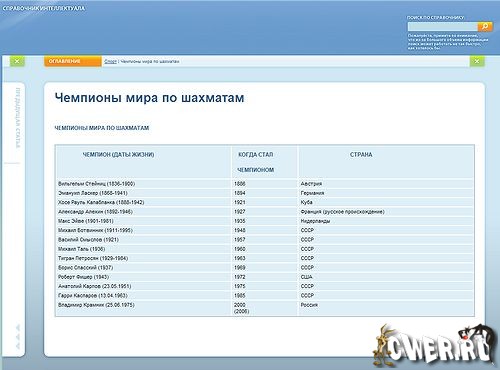Click year 1969 in Спасский row
500x370 pixels.
240,268
